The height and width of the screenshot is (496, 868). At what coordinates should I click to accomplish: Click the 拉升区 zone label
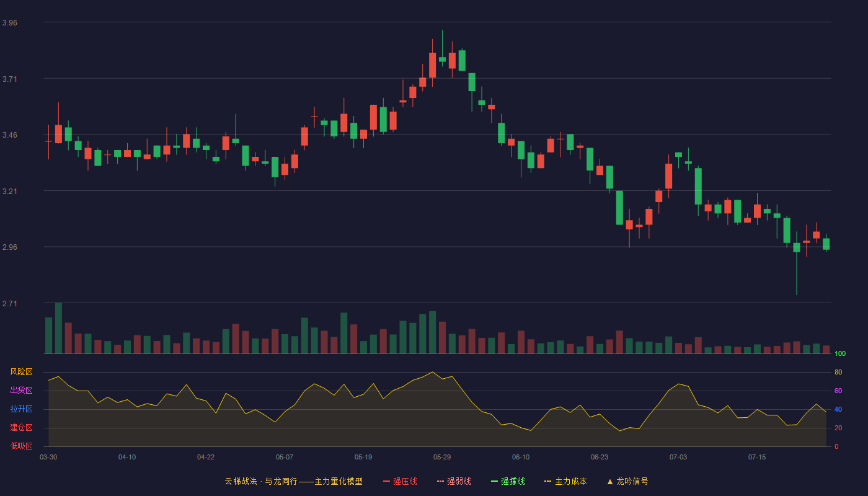22,409
